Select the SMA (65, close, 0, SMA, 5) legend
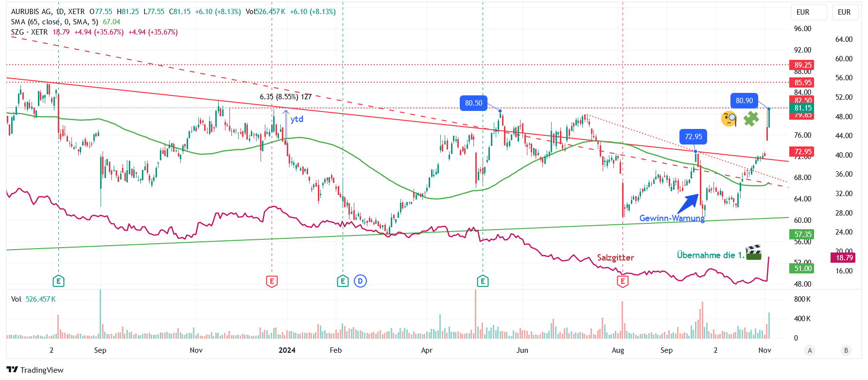The width and height of the screenshot is (868, 380). tap(54, 21)
